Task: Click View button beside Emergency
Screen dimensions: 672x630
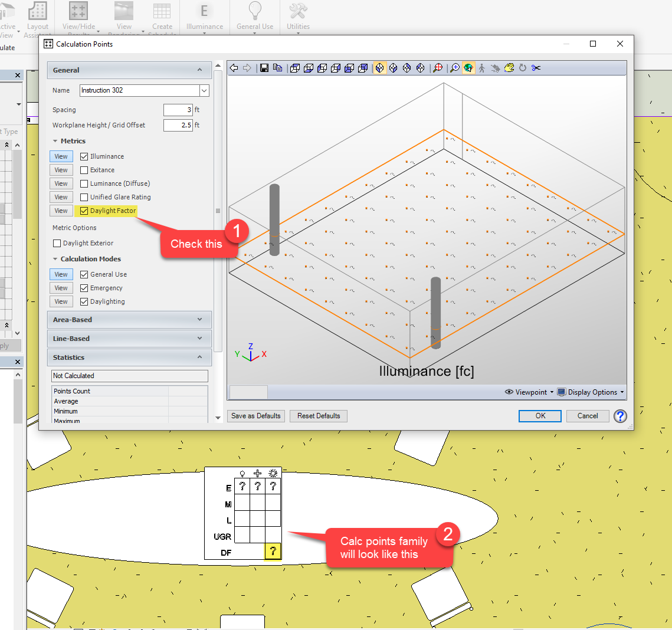Action: [61, 288]
